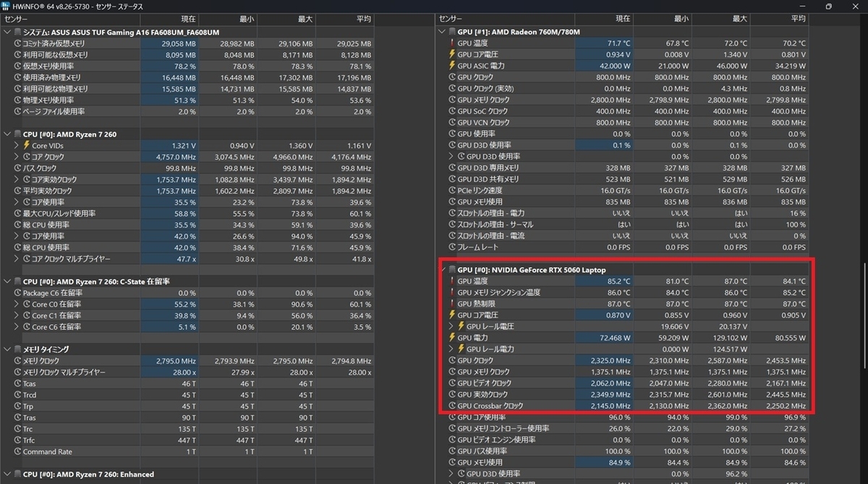This screenshot has width=868, height=484.
Task: Click the clock icon beside 物理メモリ使用率
Action: pyautogui.click(x=17, y=100)
